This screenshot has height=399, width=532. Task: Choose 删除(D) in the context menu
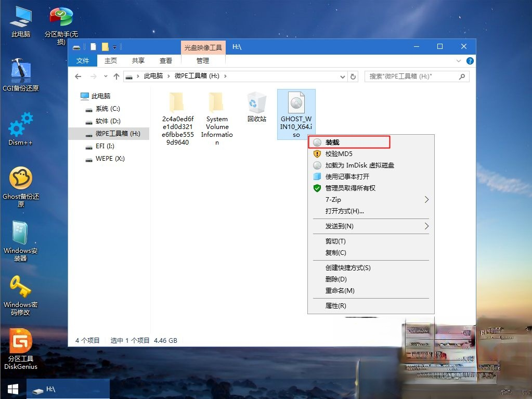pyautogui.click(x=371, y=279)
